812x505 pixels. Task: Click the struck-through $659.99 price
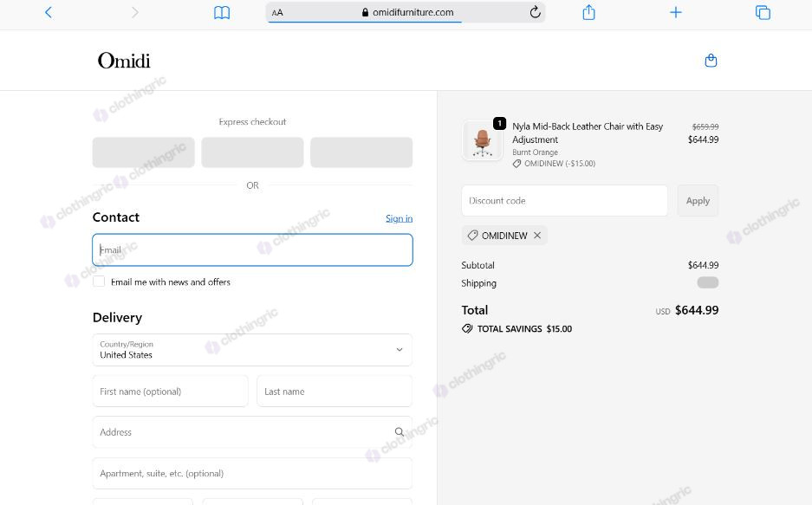point(705,126)
